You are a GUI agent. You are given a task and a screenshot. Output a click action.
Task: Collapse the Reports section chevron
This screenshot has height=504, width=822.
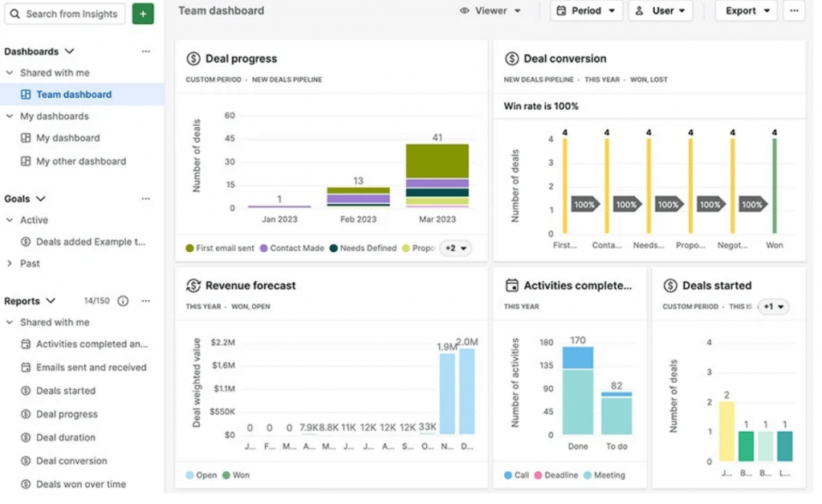pyautogui.click(x=51, y=301)
